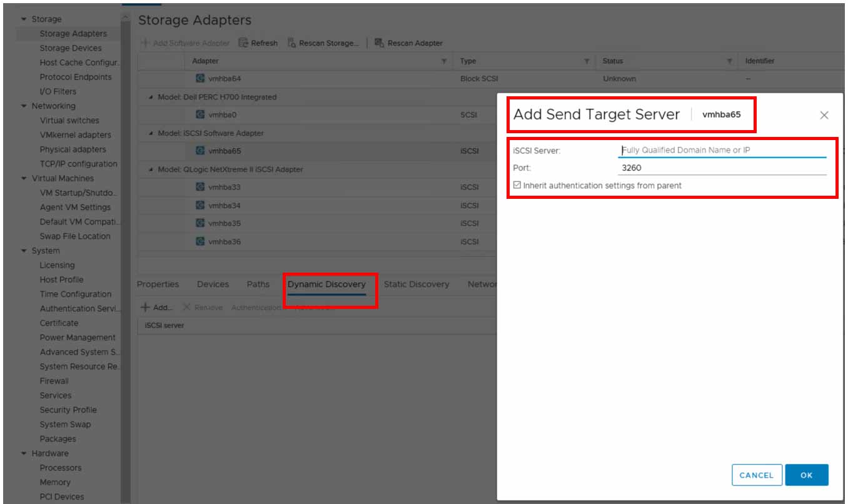Open Firewall in sidebar
Viewport: 848px width, 504px height.
[x=54, y=381]
